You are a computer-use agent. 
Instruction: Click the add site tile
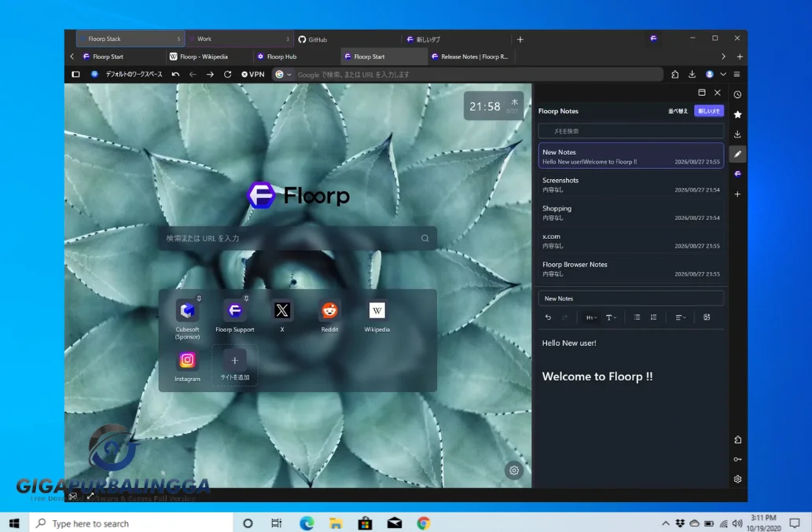tap(234, 365)
